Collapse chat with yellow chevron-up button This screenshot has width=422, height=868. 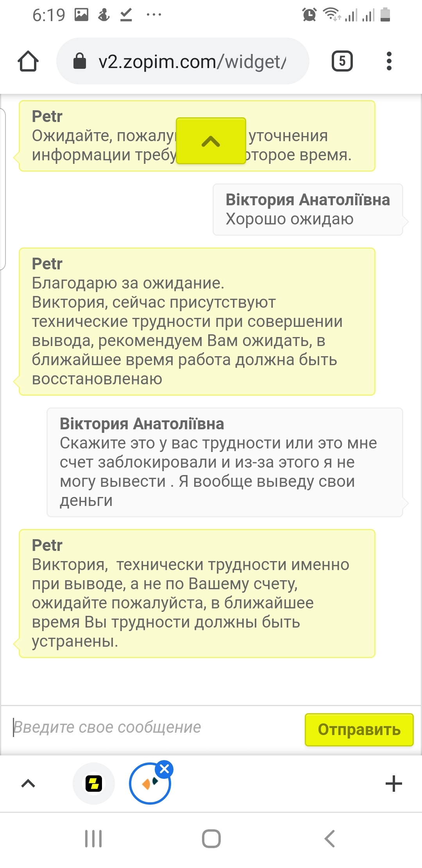211,141
